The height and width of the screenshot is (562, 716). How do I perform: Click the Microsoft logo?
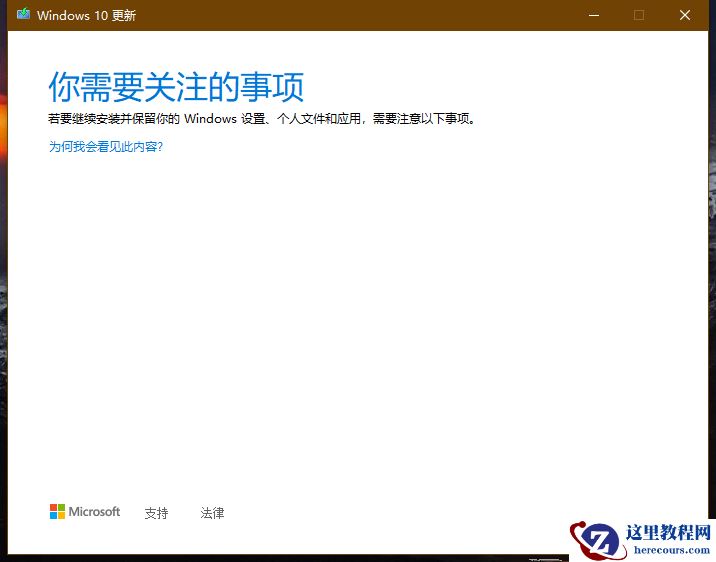pos(85,511)
